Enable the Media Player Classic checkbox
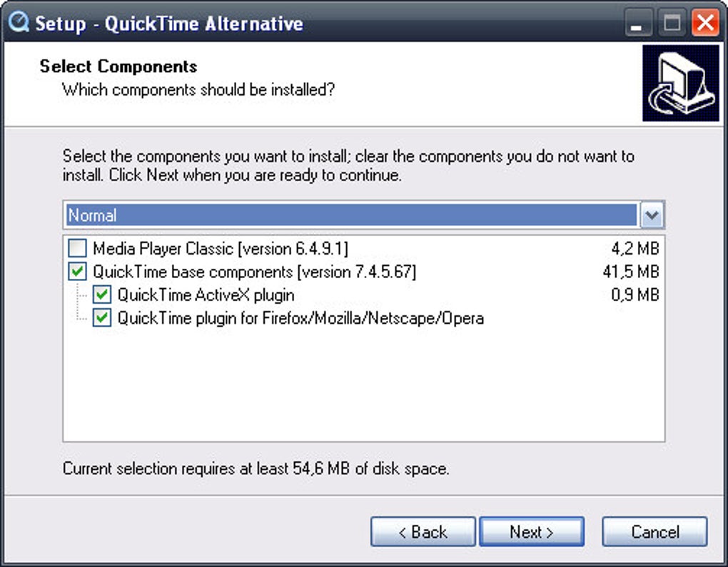Viewport: 728px width, 567px height. 77,249
